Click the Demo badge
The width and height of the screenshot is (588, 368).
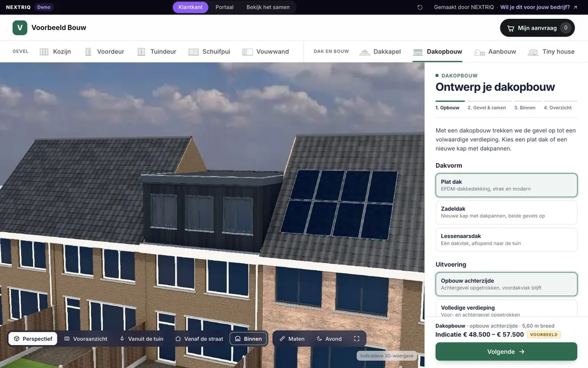44,7
